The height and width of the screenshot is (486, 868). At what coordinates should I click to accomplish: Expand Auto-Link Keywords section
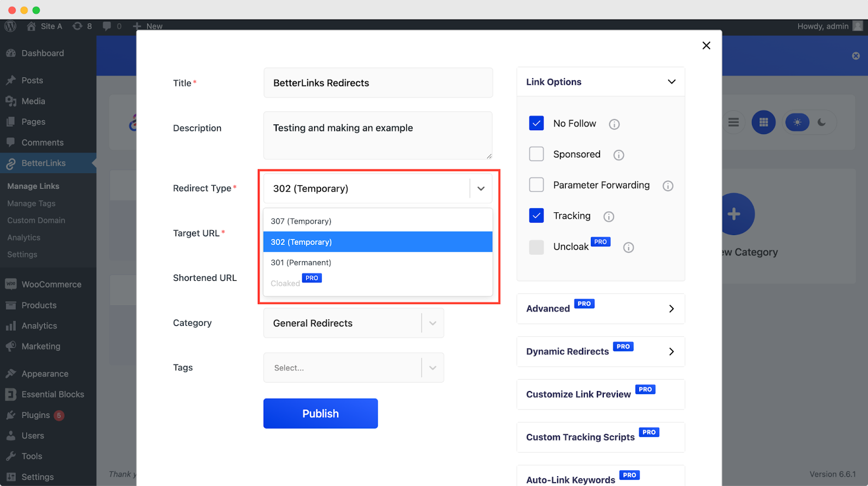(x=601, y=476)
